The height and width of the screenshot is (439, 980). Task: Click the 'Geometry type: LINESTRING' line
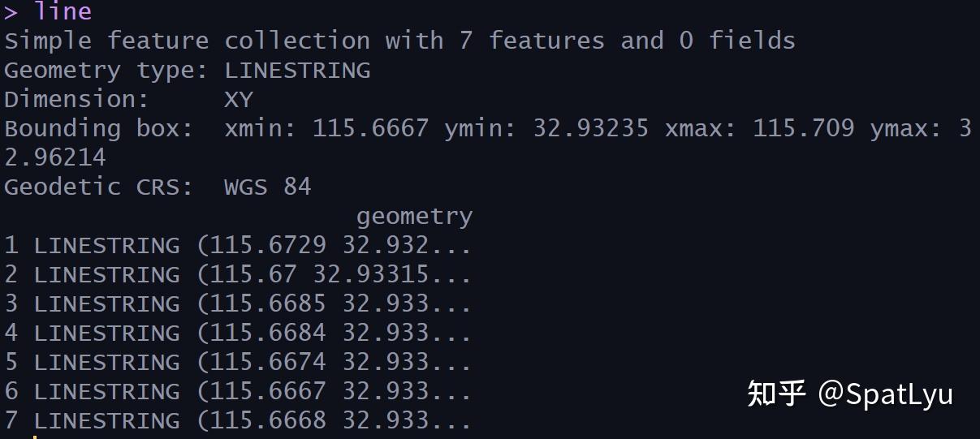pos(188,71)
